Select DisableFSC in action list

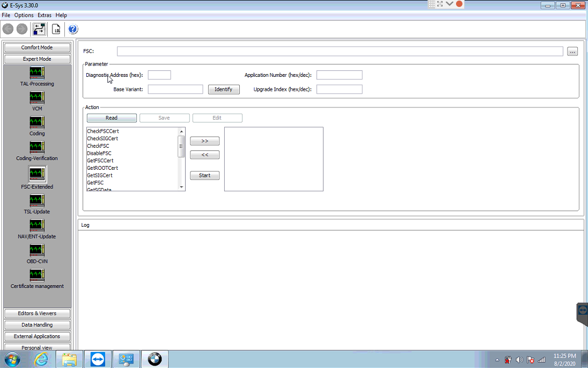pos(99,153)
